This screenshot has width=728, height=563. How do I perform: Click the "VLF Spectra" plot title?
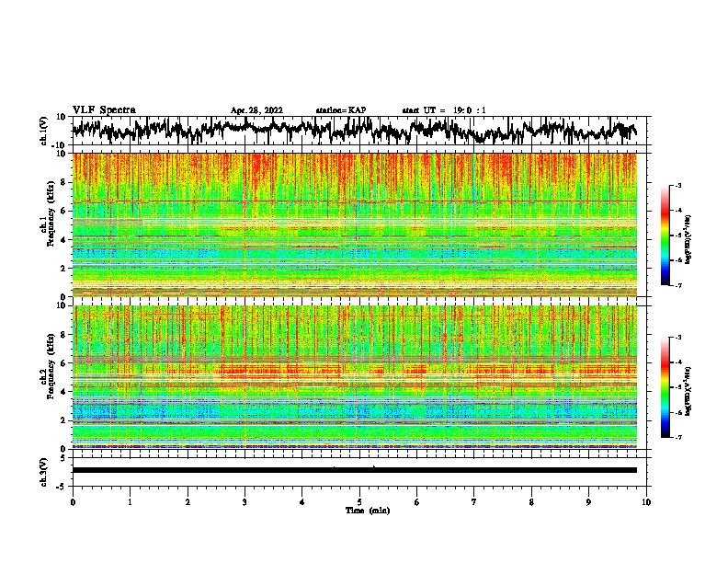tap(104, 110)
